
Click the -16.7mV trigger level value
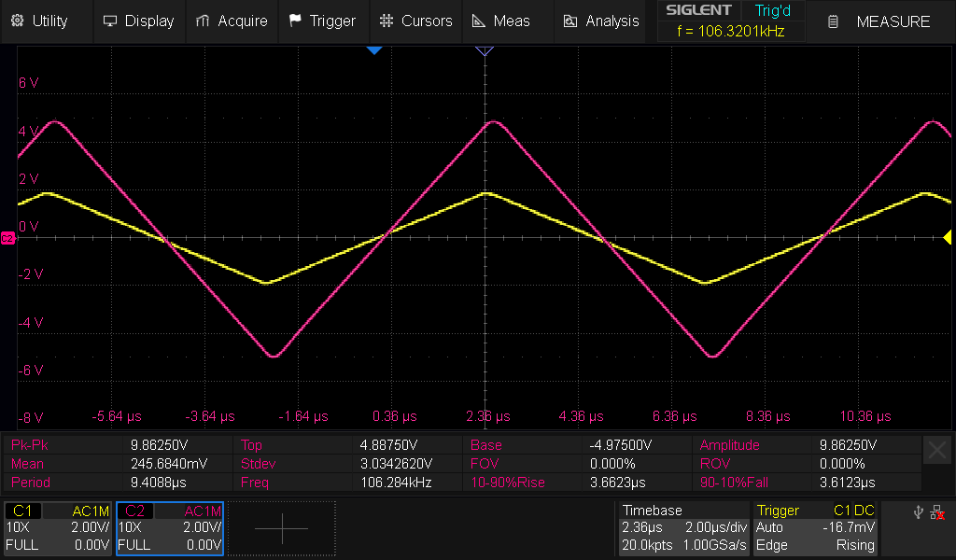(x=849, y=527)
